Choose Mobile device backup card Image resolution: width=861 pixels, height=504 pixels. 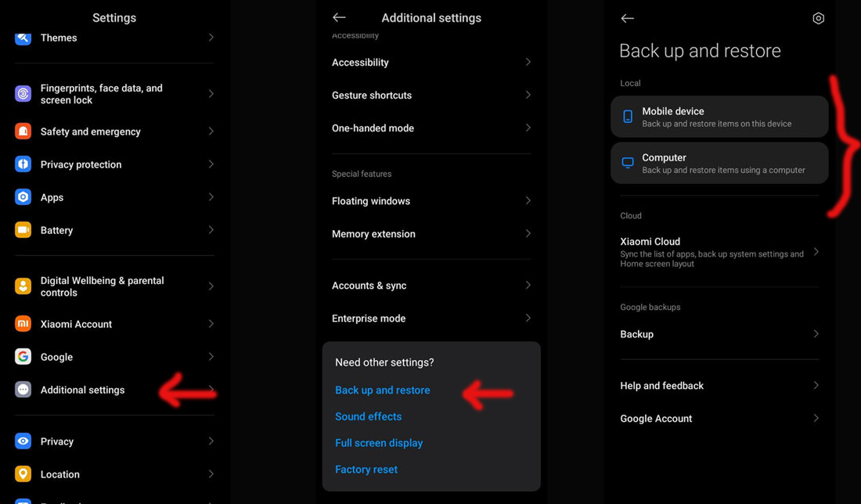click(x=719, y=117)
